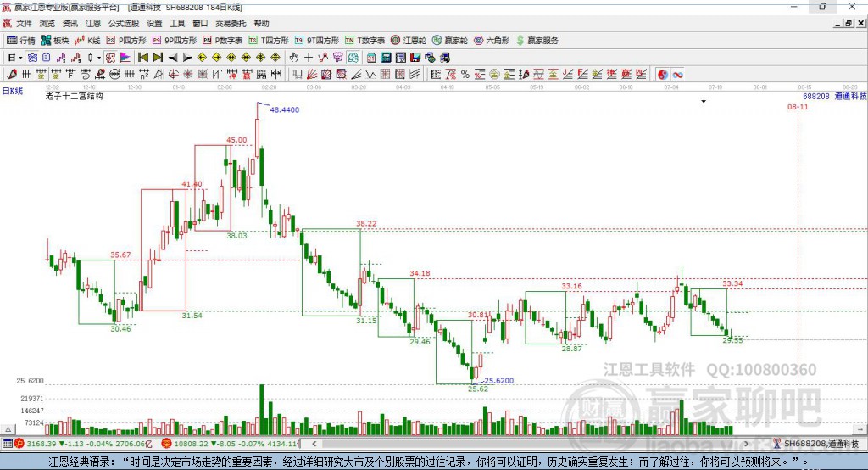The height and width of the screenshot is (470, 868).
Task: Click the 688208 道通科技 stock title
Action: click(x=835, y=96)
